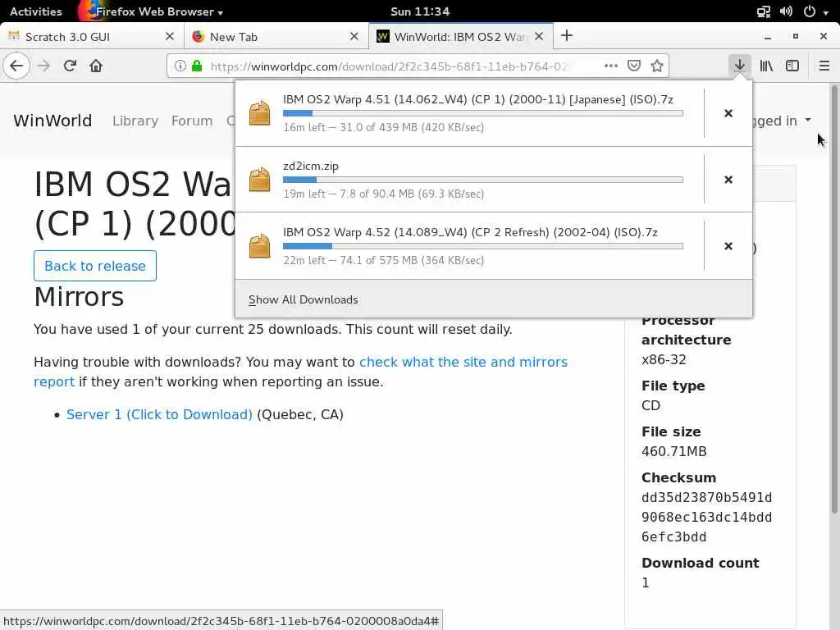The height and width of the screenshot is (630, 840).
Task: Open a new tab with plus button
Action: pyautogui.click(x=567, y=36)
